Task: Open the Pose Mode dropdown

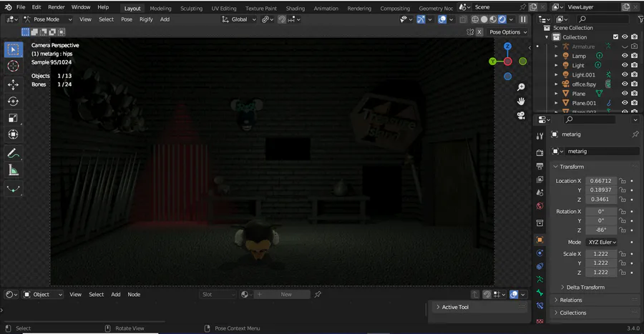Action: click(48, 19)
